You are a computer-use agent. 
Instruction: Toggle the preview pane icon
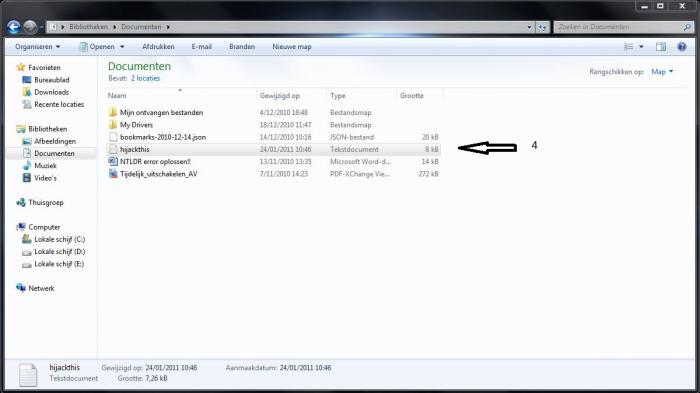[661, 46]
